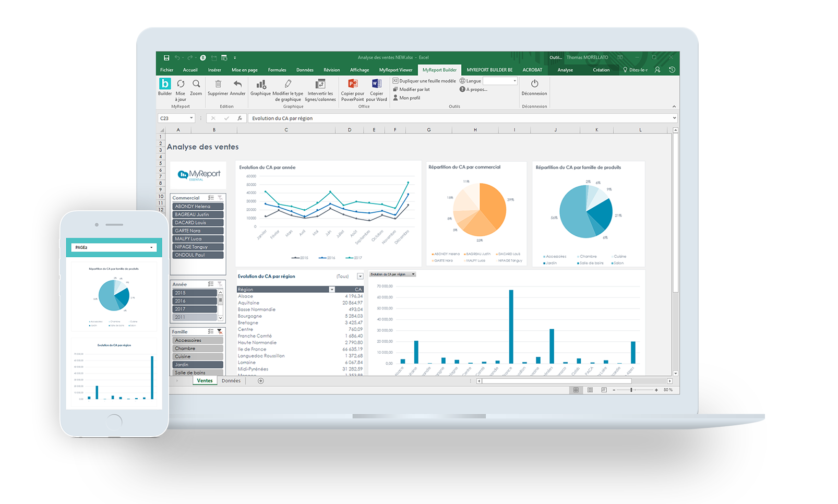Viewport: 838px width, 504px height.
Task: Open the Analyse ribbon tab
Action: pyautogui.click(x=565, y=70)
